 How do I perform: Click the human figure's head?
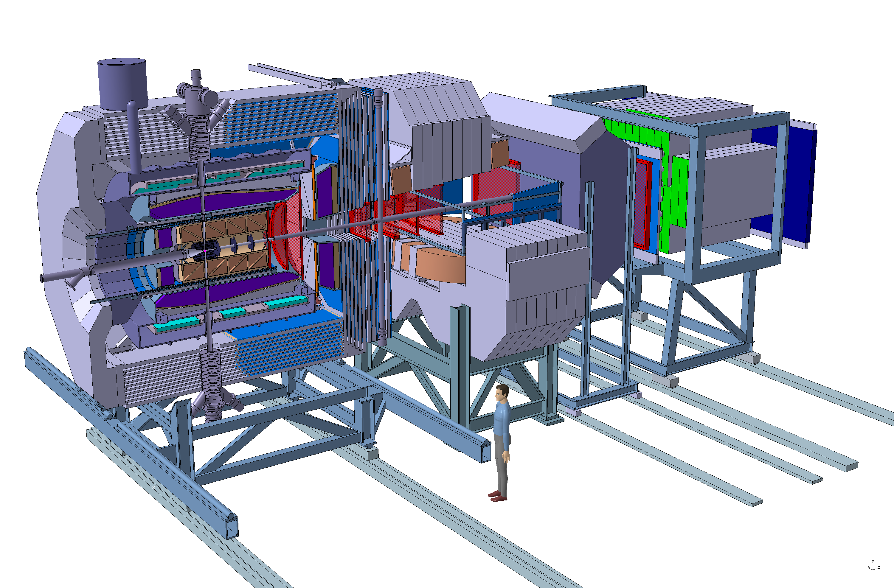tap(502, 393)
